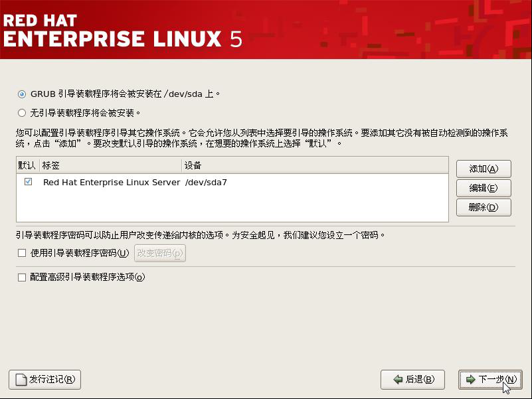This screenshot has width=532, height=399.
Task: Go back with 后退(B) button
Action: (412, 380)
